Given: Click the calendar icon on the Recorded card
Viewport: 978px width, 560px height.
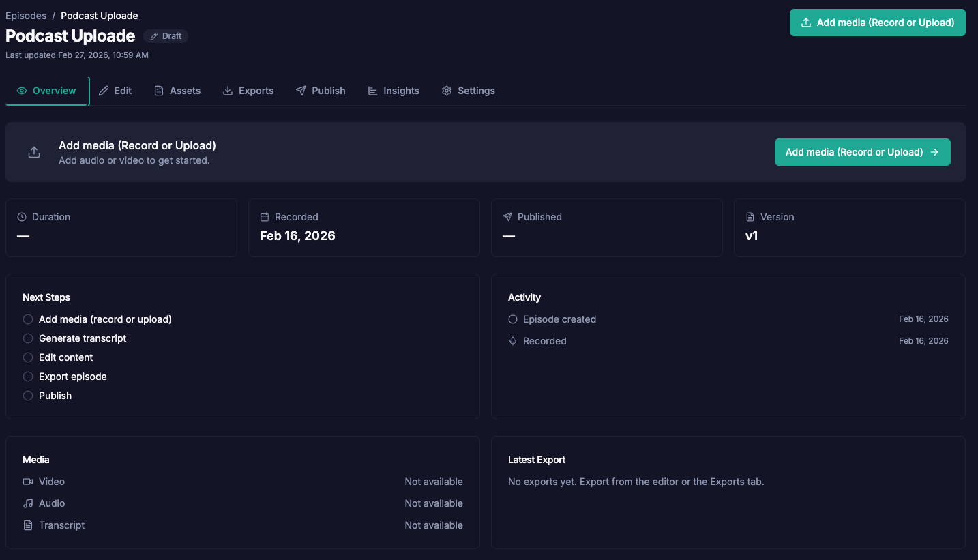Looking at the screenshot, I should point(263,216).
